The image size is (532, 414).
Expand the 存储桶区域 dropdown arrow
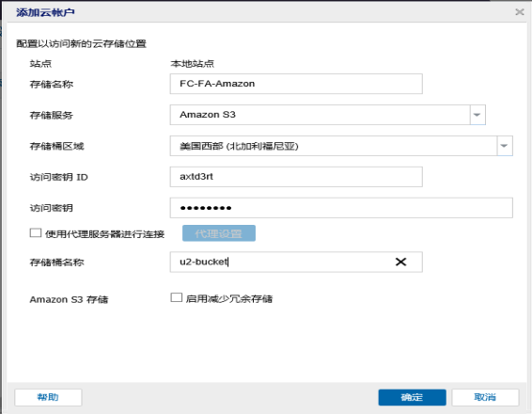[505, 146]
